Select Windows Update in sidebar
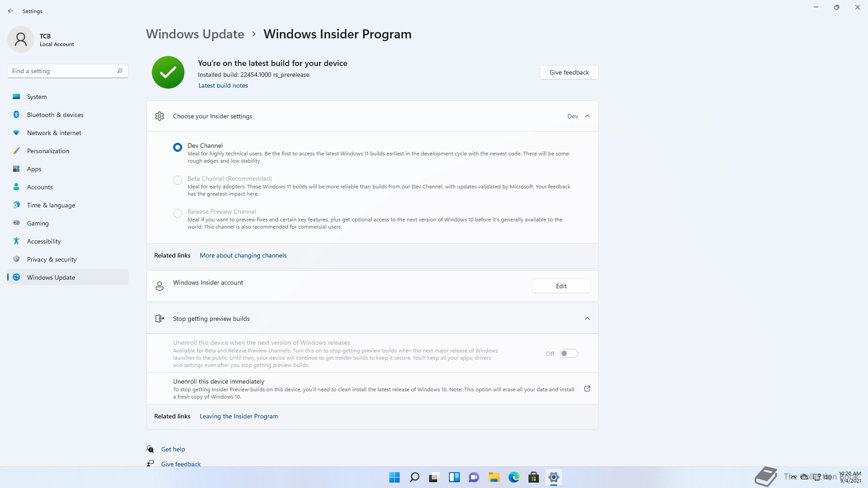Viewport: 868px width, 488px height. tap(68, 277)
